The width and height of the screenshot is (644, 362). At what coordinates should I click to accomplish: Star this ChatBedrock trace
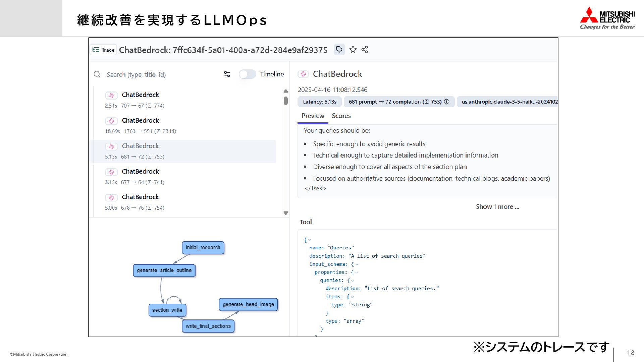[353, 50]
